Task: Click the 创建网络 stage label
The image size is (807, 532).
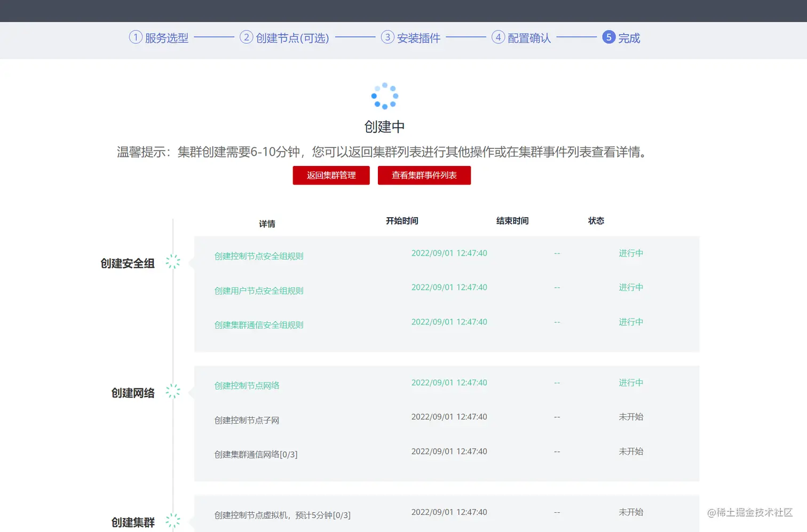Action: [x=133, y=393]
